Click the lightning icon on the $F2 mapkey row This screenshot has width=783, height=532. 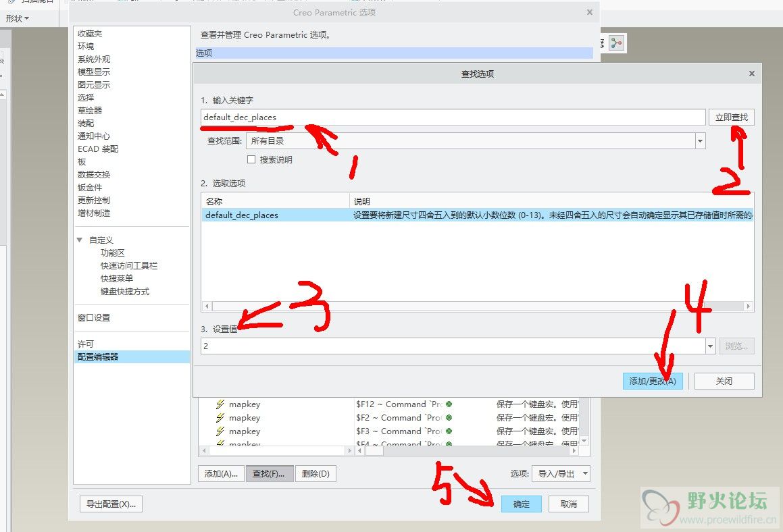(220, 417)
